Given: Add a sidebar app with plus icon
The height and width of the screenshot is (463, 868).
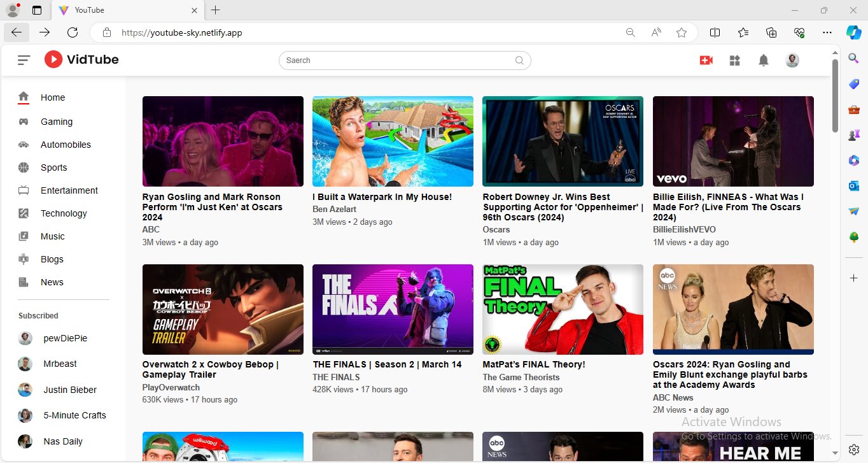Looking at the screenshot, I should [854, 278].
